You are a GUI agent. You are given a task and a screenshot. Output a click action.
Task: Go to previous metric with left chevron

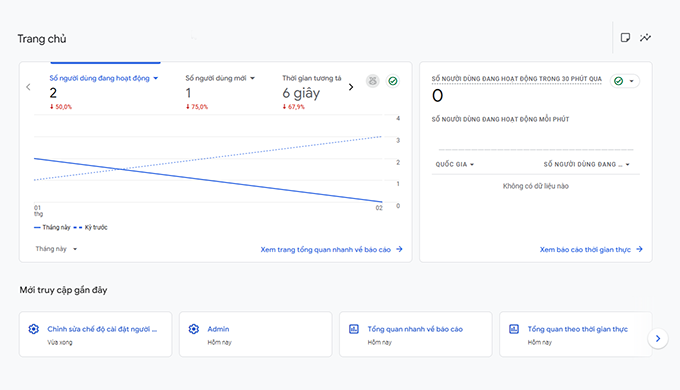28,87
